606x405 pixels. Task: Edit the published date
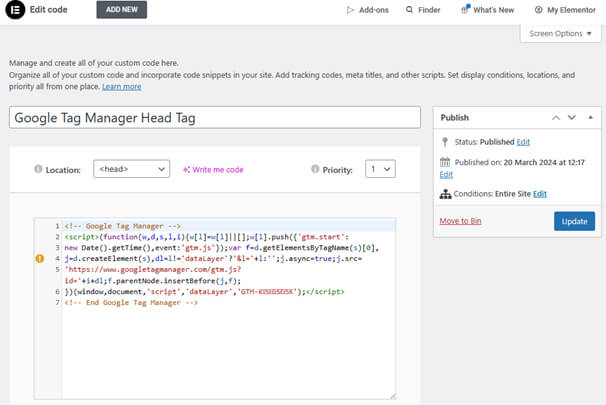pyautogui.click(x=446, y=175)
